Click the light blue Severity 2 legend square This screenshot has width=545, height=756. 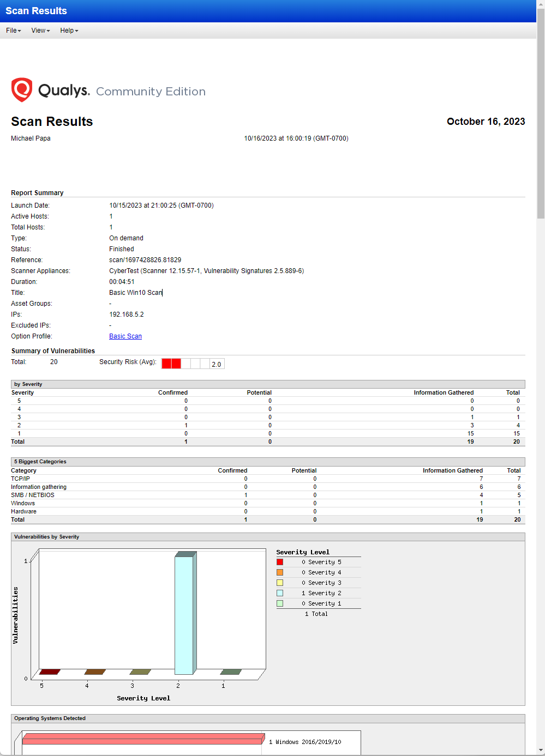(280, 592)
